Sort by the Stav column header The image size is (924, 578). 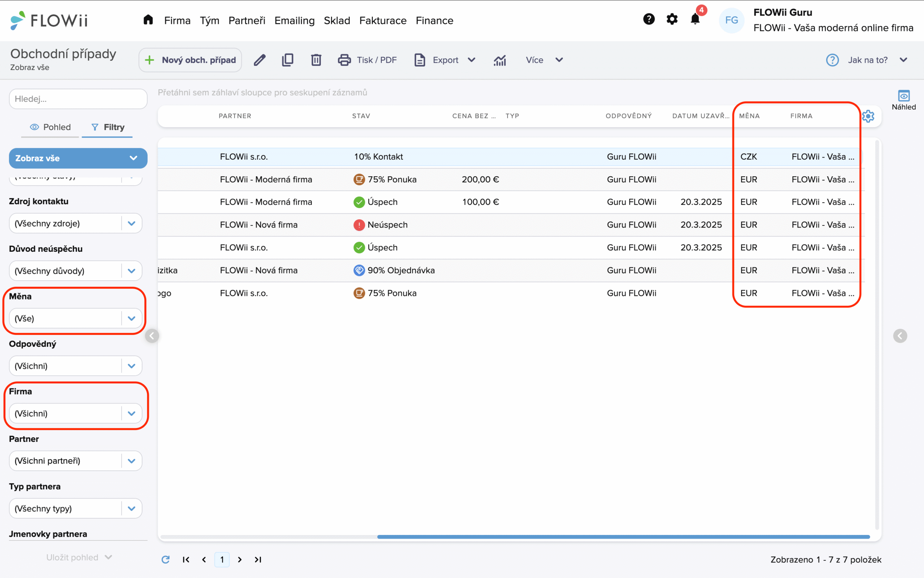pyautogui.click(x=361, y=116)
